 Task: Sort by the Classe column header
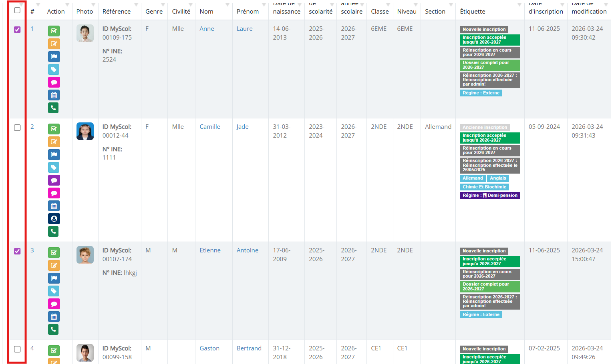(x=379, y=12)
